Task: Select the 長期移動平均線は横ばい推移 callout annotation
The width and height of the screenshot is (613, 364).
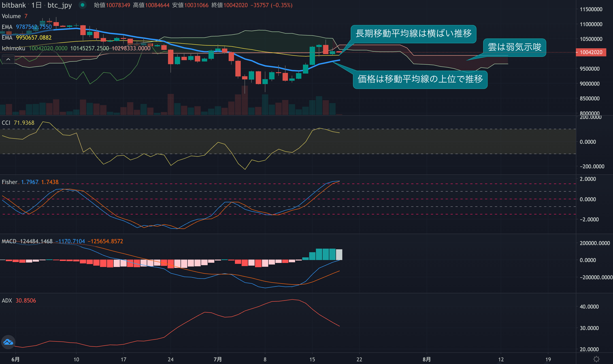Action: click(413, 34)
